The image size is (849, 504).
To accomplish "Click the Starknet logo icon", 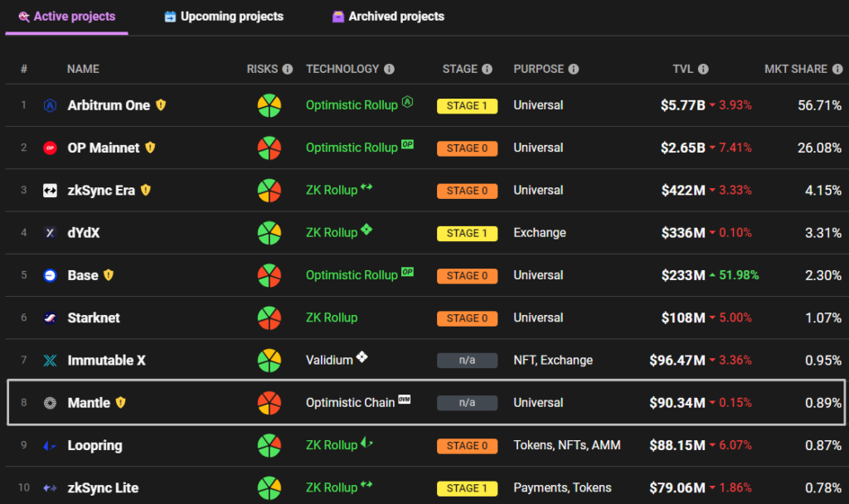I will (x=50, y=317).
